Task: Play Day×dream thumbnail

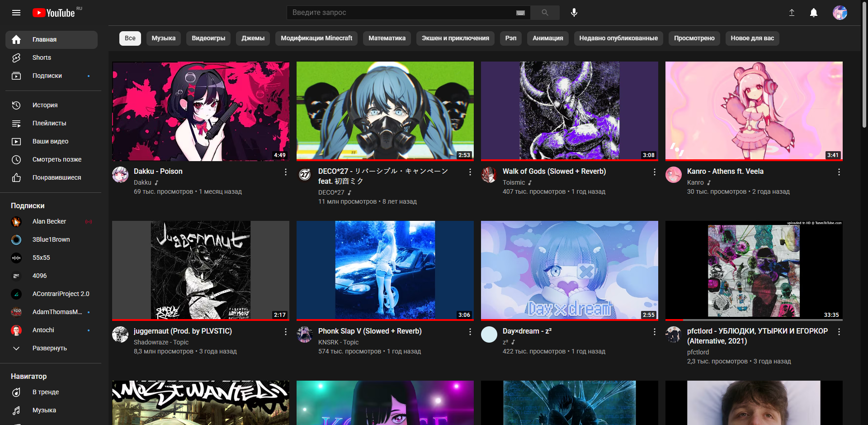Action: [570, 271]
